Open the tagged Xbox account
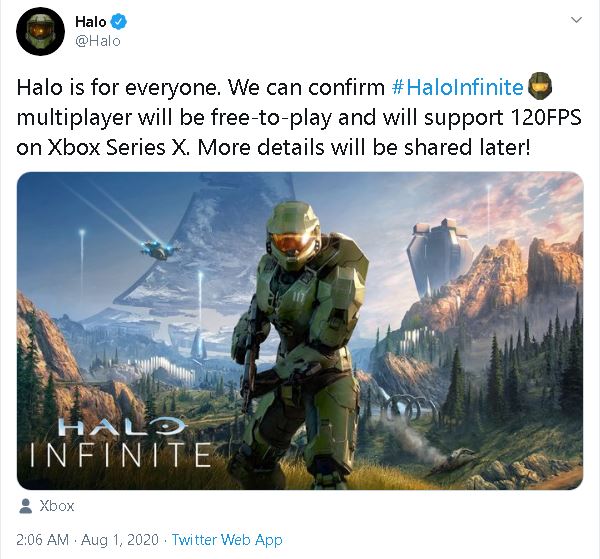The height and width of the screenshot is (559, 600). click(x=57, y=506)
